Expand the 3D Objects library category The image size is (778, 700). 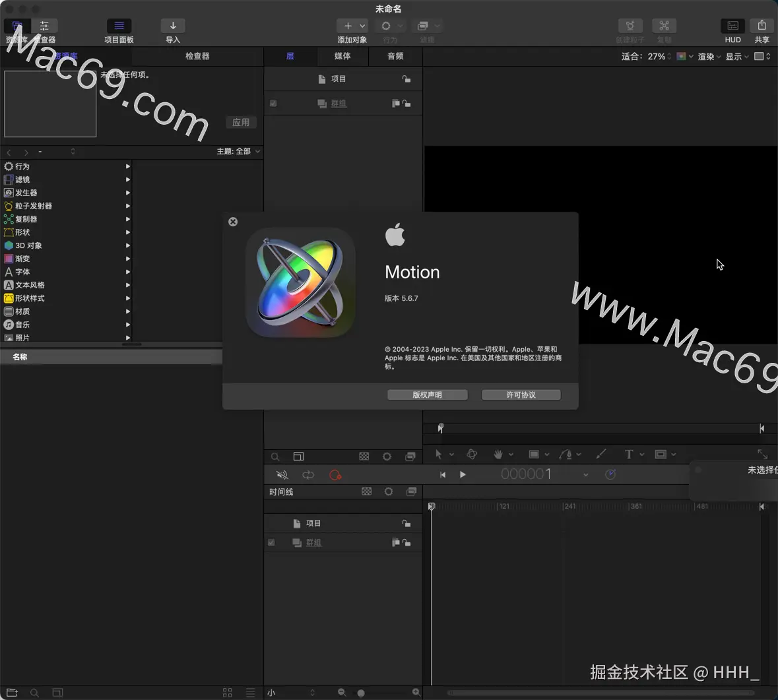click(x=127, y=245)
